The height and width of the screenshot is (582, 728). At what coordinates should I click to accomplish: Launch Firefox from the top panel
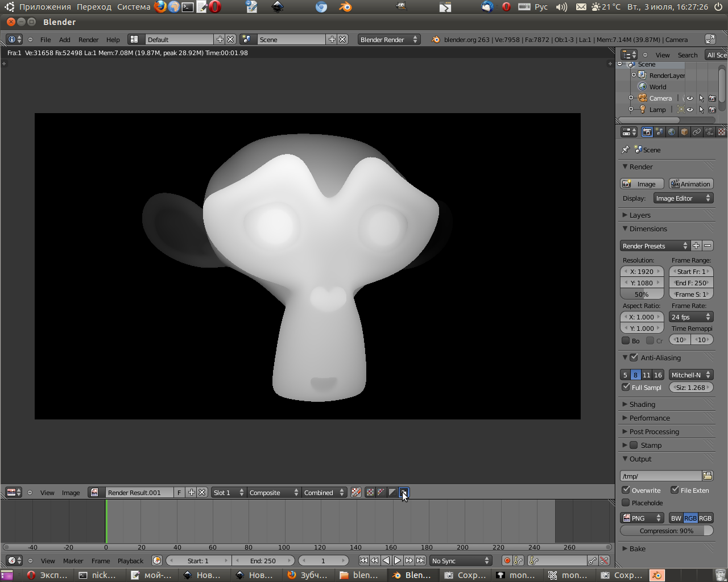point(160,7)
